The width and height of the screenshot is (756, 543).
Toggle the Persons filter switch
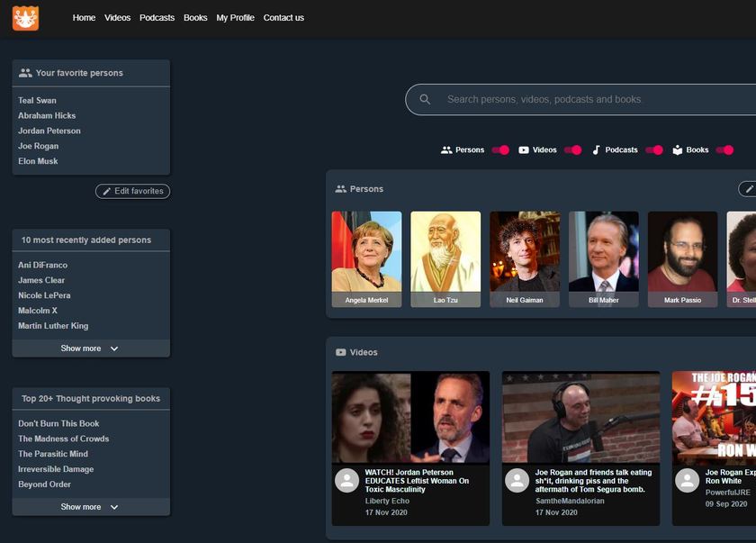tap(500, 150)
